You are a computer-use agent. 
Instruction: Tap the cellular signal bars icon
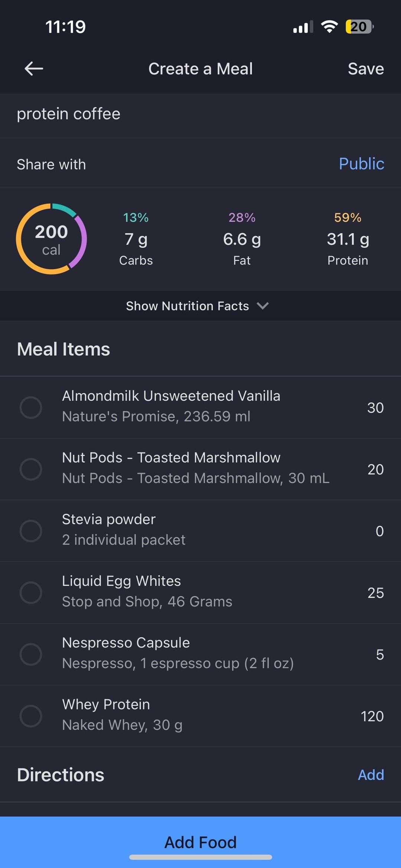tap(303, 27)
